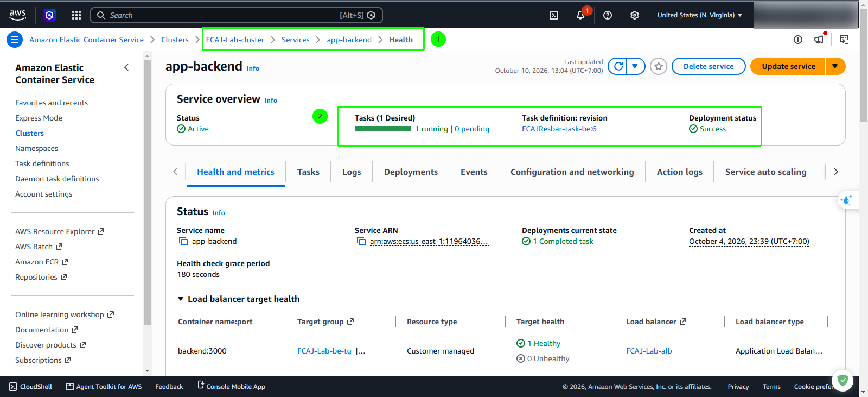Open the region selector United States (N. Virginia)
The height and width of the screenshot is (397, 868).
click(x=700, y=15)
